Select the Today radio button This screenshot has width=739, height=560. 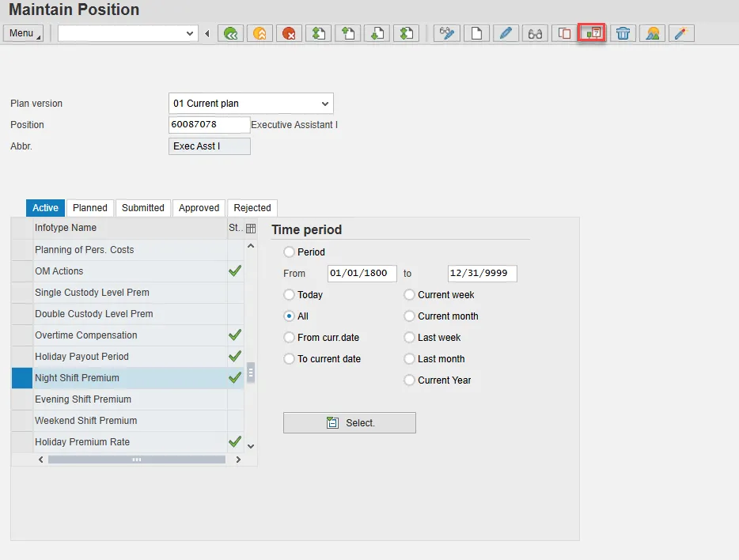click(x=290, y=294)
